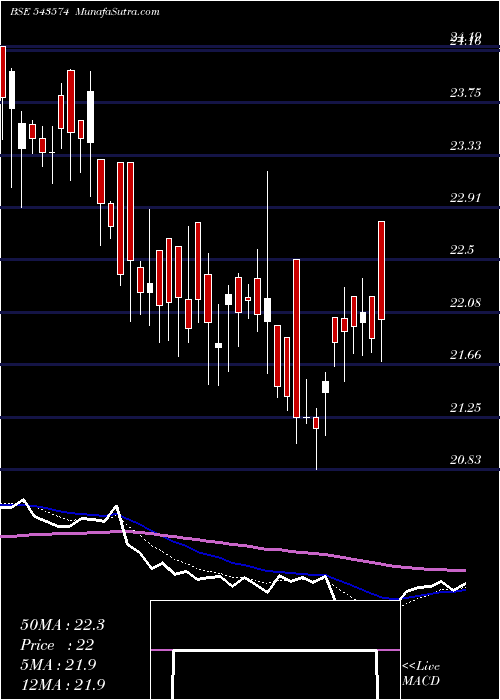Click the first red candle near 24.10
Image resolution: width=500 pixels, height=700 pixels.
tap(3, 71)
